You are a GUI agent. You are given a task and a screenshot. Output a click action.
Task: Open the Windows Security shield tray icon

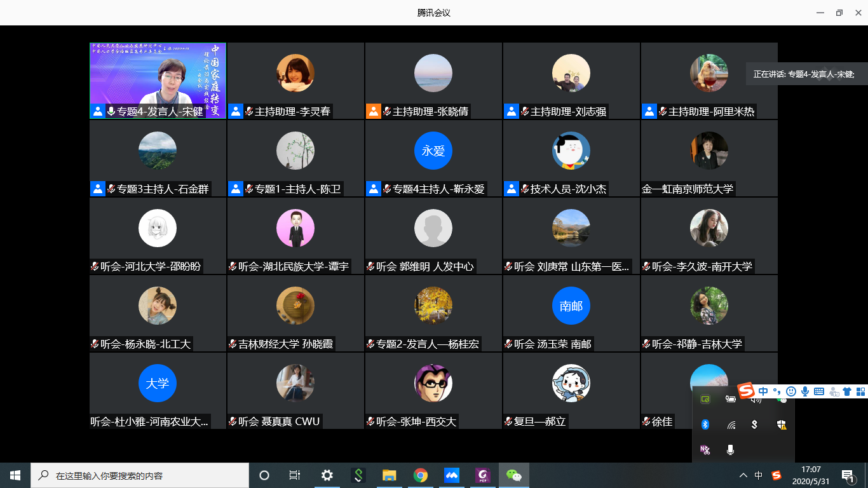(x=782, y=424)
